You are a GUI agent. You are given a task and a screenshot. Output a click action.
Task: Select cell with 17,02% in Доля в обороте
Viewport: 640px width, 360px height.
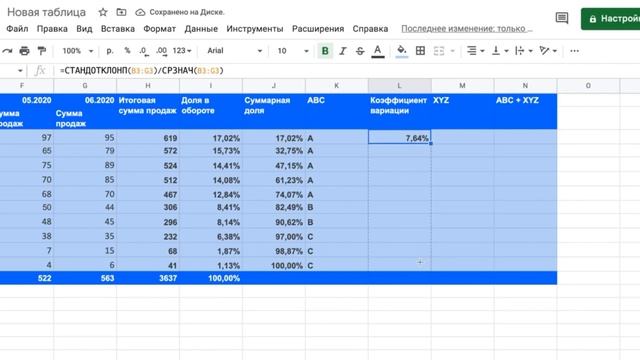tap(211, 138)
